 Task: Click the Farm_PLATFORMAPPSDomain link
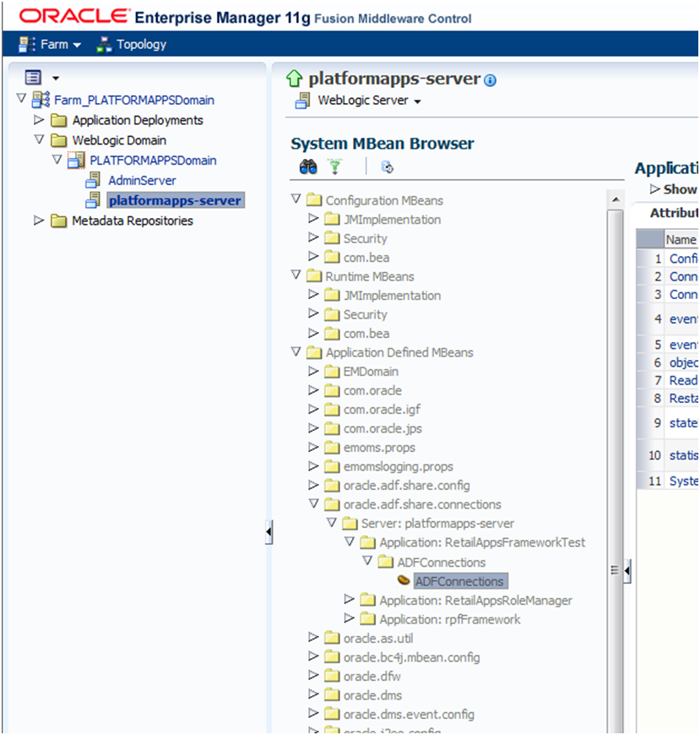[x=134, y=101]
